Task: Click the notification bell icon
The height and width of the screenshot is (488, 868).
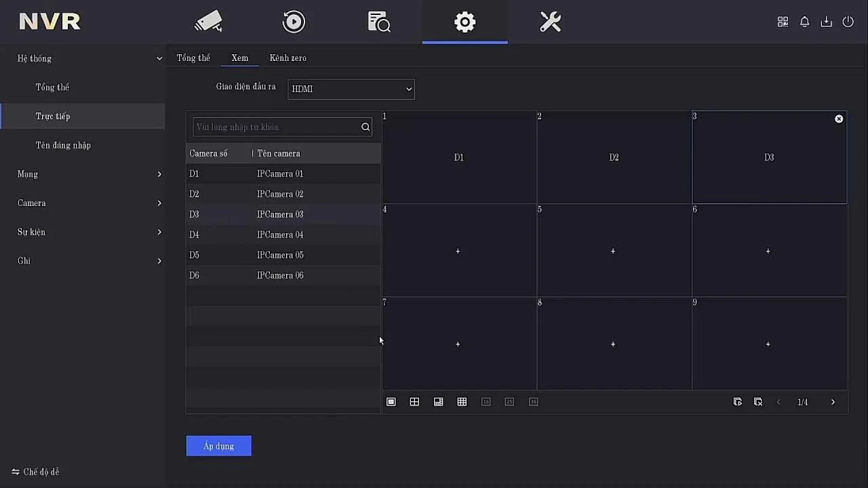Action: point(804,22)
